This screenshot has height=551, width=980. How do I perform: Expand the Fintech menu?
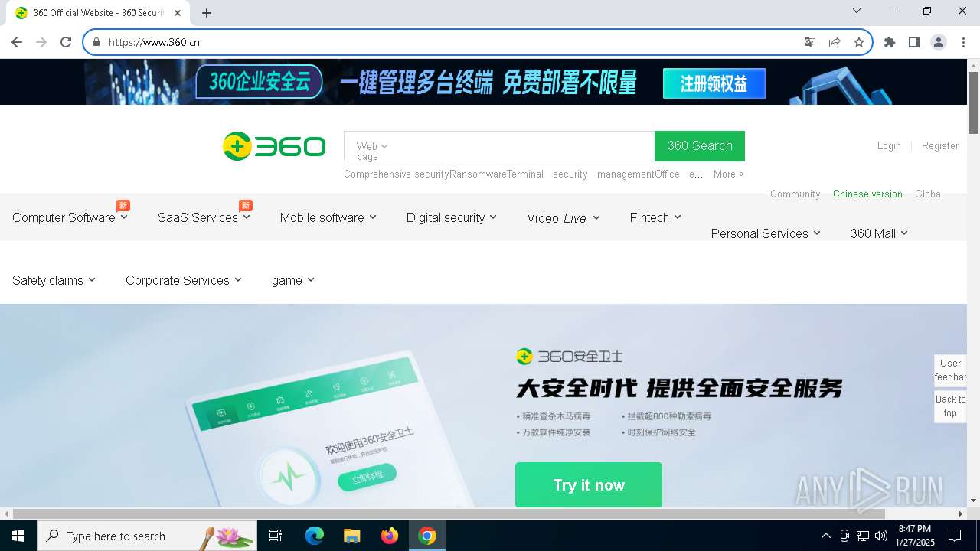tap(655, 217)
